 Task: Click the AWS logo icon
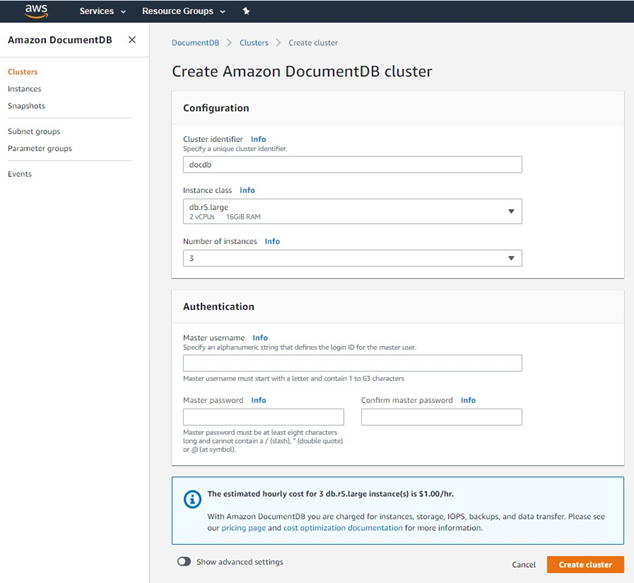click(36, 11)
